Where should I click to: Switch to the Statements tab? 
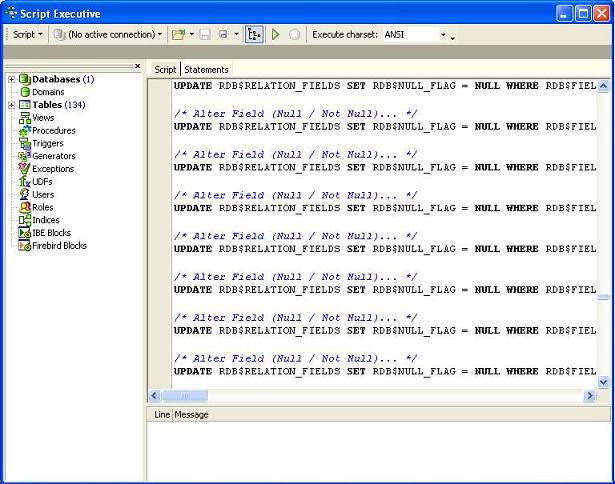(x=206, y=69)
